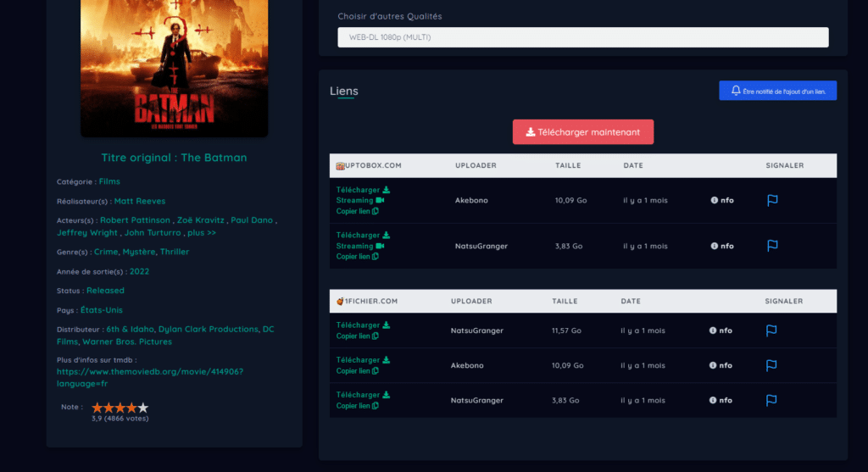Open the themoviedb.org movie/414906 link

149,378
